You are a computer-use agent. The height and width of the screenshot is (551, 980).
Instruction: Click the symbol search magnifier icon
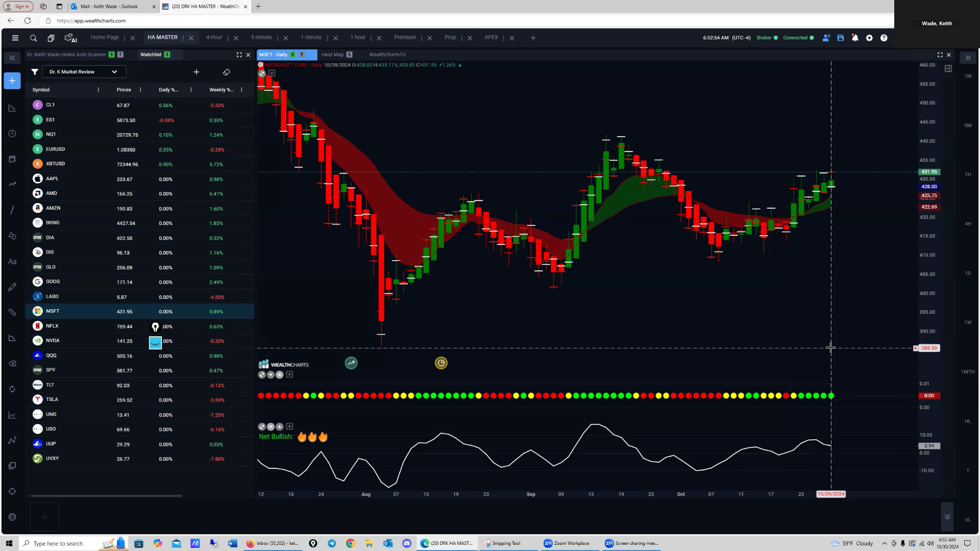pos(33,38)
